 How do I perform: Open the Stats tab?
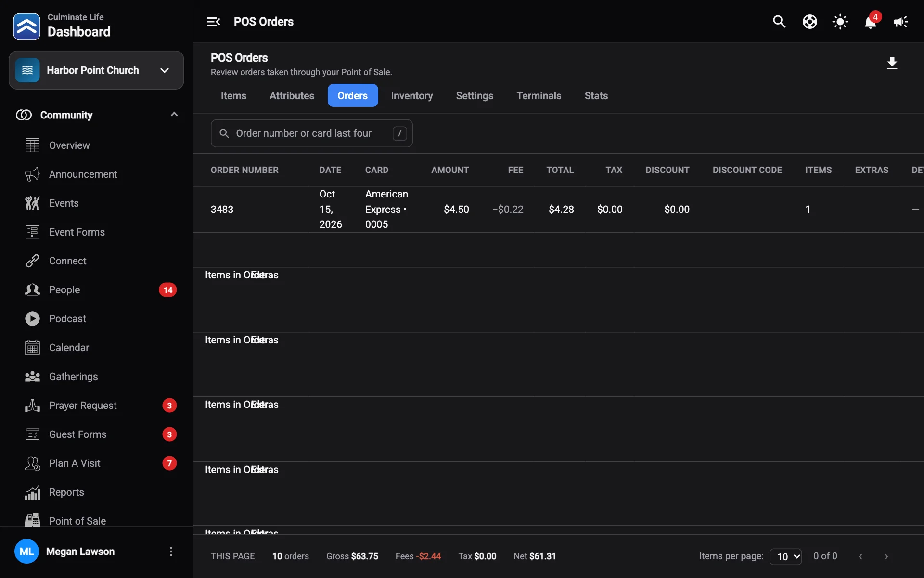(x=596, y=96)
